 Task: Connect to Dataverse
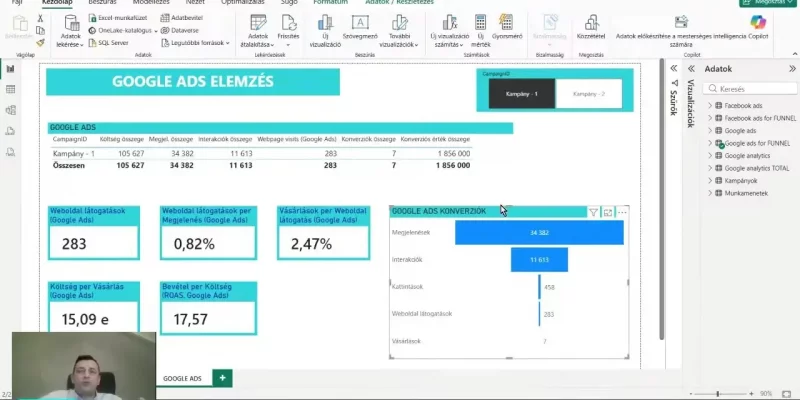(x=180, y=30)
